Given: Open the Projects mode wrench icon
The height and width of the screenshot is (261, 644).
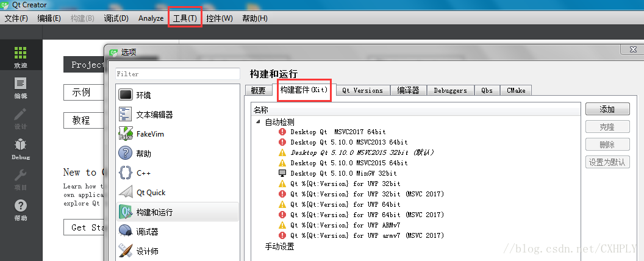Looking at the screenshot, I should [x=21, y=175].
